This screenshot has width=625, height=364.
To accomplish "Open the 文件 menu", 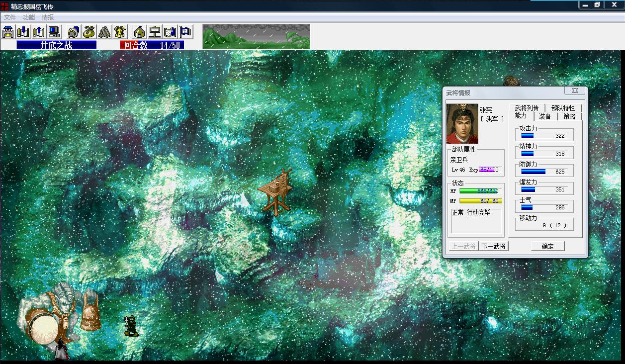I will pos(10,17).
